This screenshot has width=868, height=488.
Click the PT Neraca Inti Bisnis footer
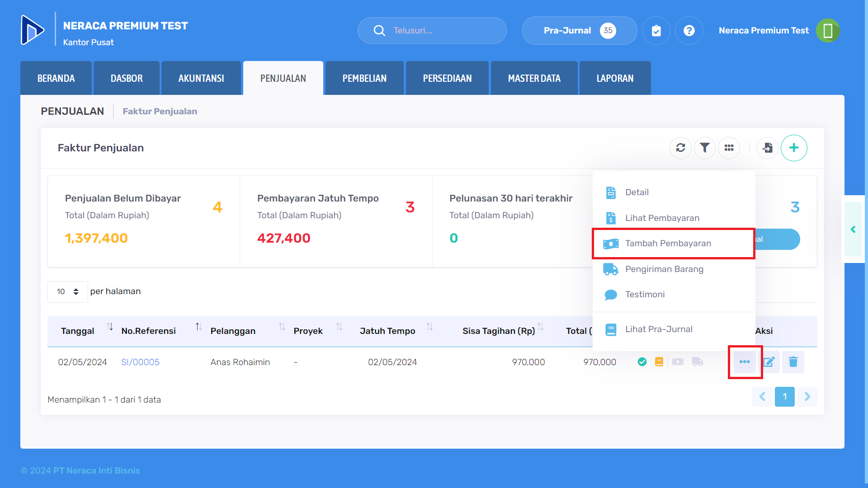[x=80, y=470]
